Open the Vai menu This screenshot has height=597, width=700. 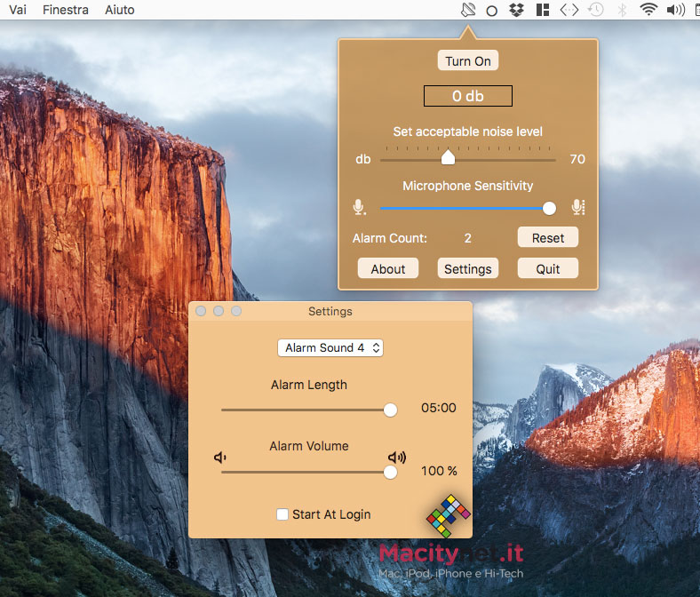[18, 10]
